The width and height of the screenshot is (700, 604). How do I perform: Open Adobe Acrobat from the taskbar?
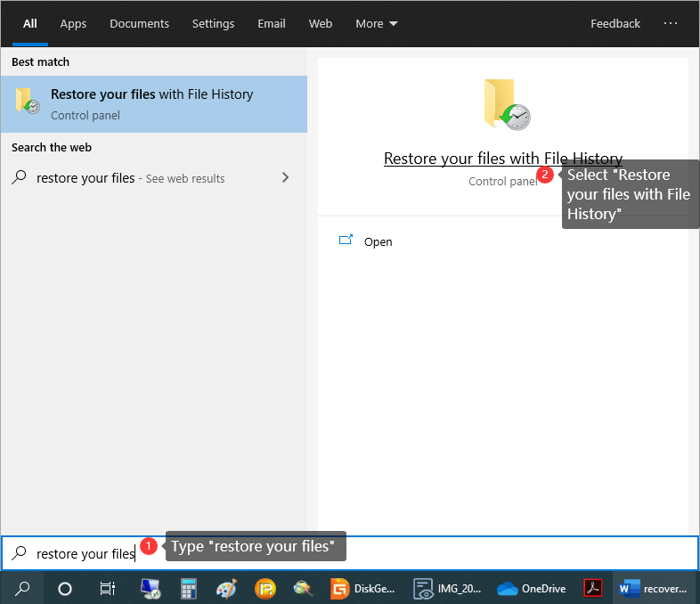[x=593, y=588]
